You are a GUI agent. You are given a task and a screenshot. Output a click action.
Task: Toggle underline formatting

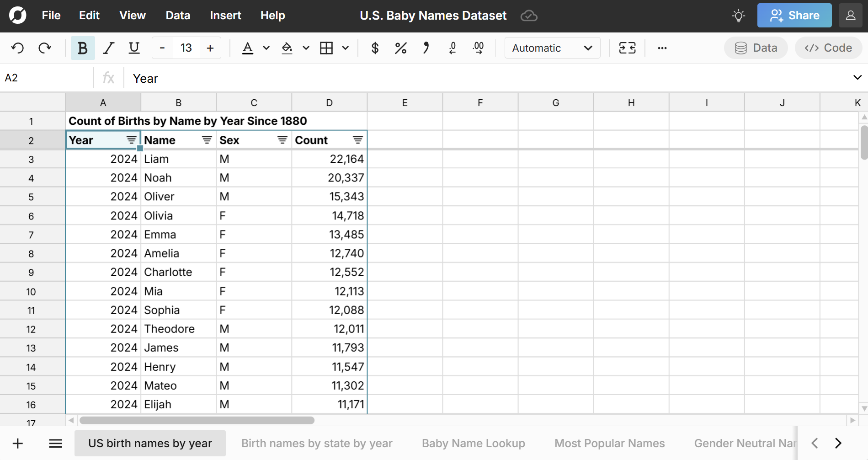[x=133, y=48]
